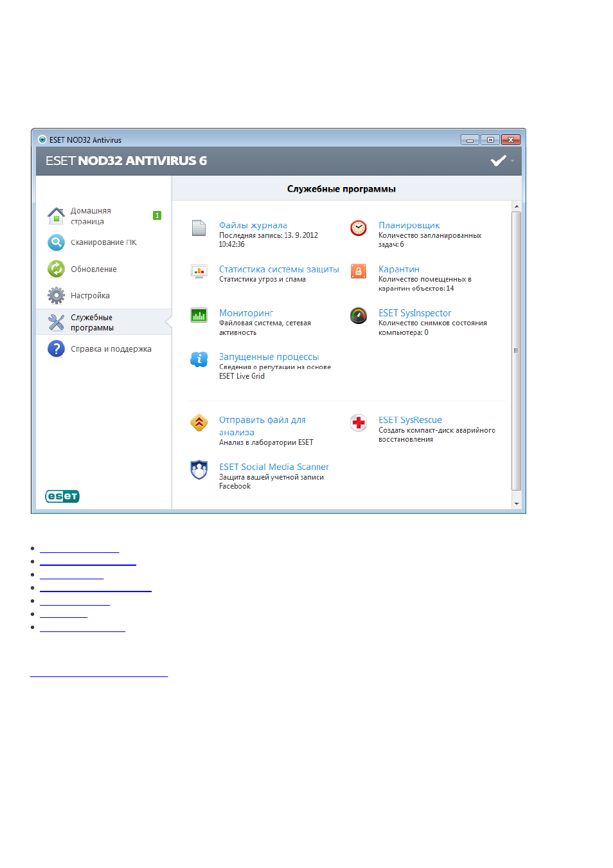Open the ESET SysInspector link
Screen dimensions: 613x868
[x=414, y=313]
